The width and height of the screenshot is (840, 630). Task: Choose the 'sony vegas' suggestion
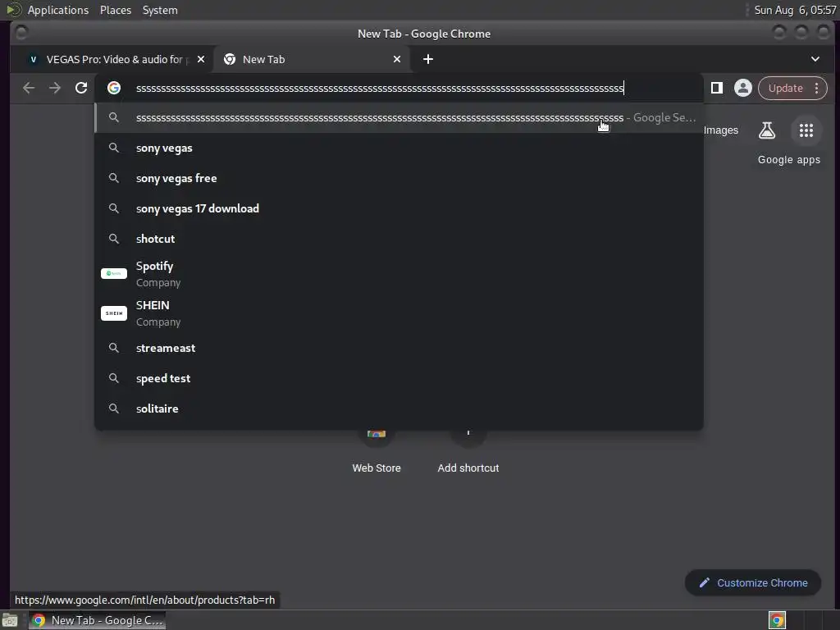(399, 148)
